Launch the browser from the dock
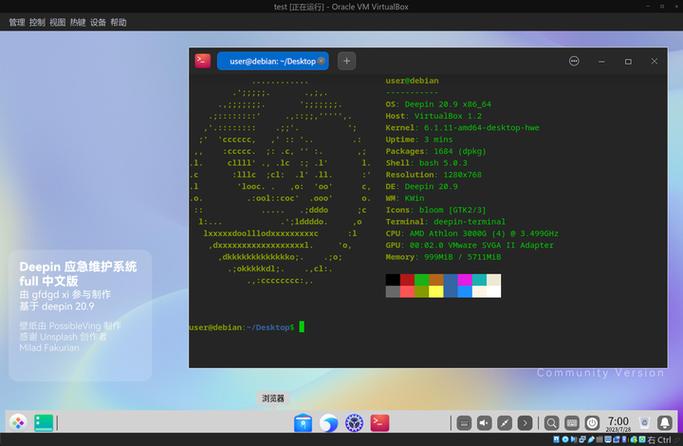Screen dimensions: 683x446 pos(328,423)
